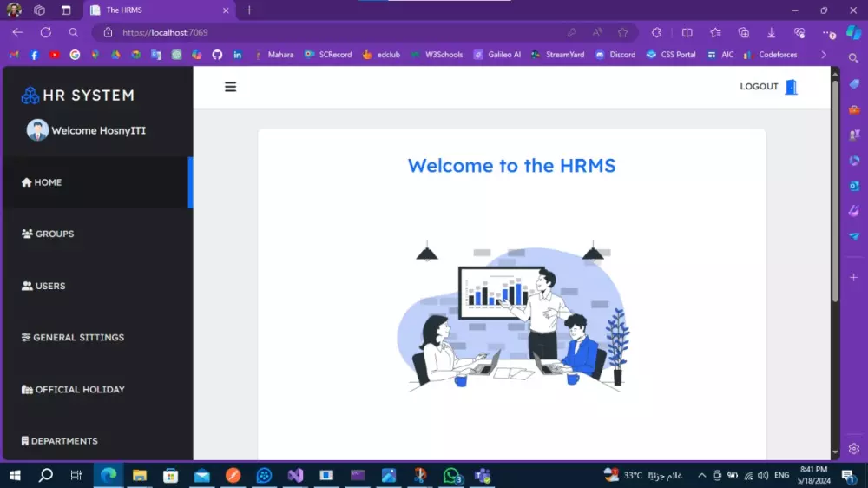Open the AIC bookmark
Screen dimensions: 868x488
click(720, 55)
